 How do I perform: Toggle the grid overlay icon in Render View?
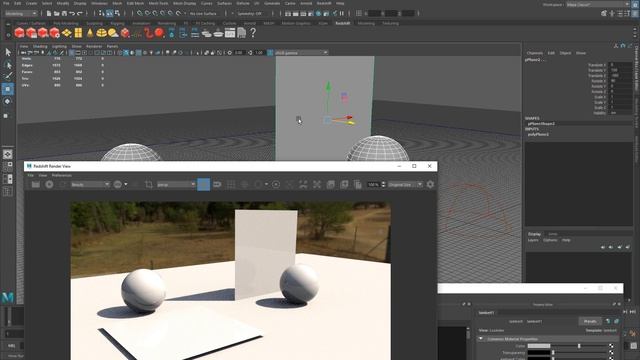[231, 184]
